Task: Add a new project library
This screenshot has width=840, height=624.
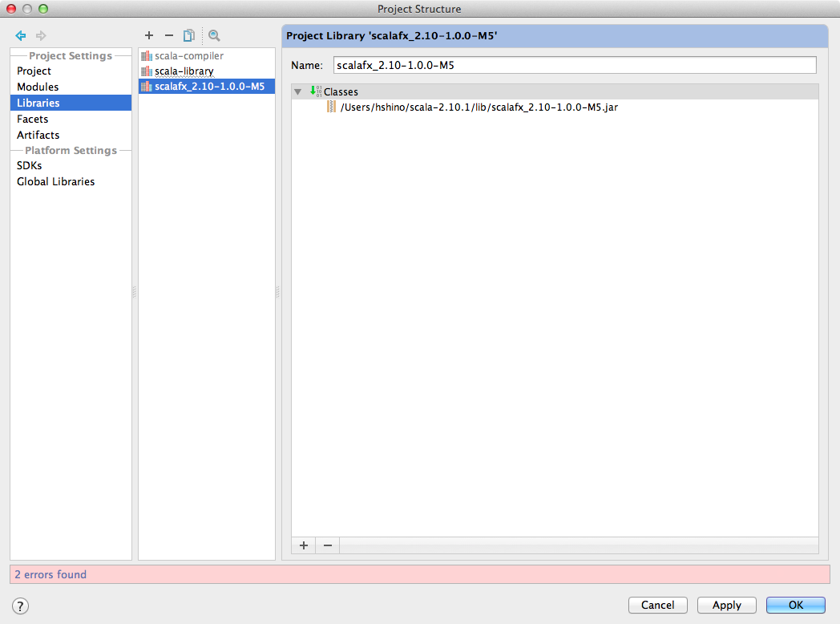Action: coord(149,35)
